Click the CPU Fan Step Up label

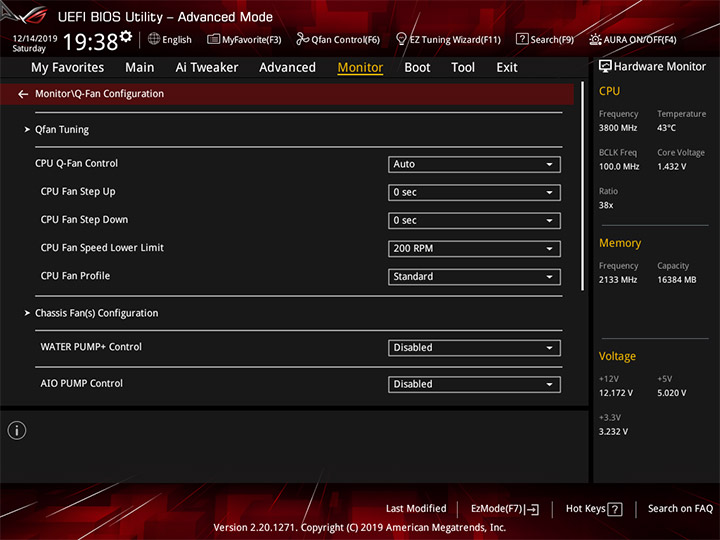coord(78,191)
